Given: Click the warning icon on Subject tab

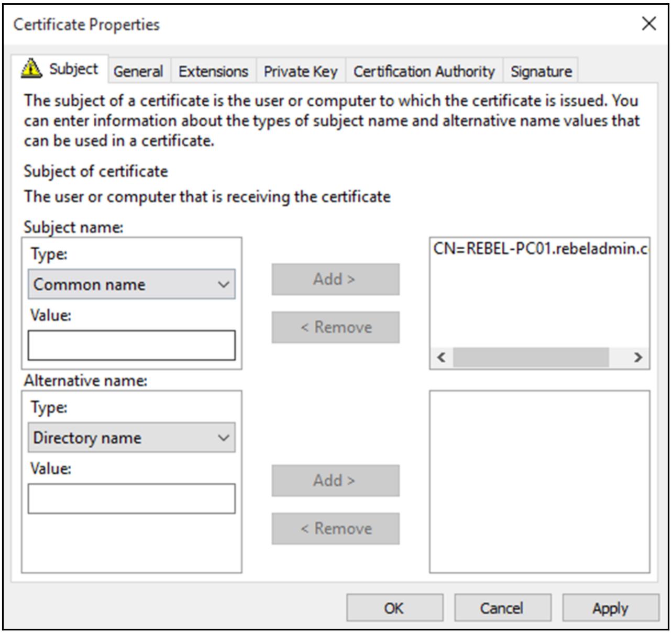Looking at the screenshot, I should [x=31, y=69].
